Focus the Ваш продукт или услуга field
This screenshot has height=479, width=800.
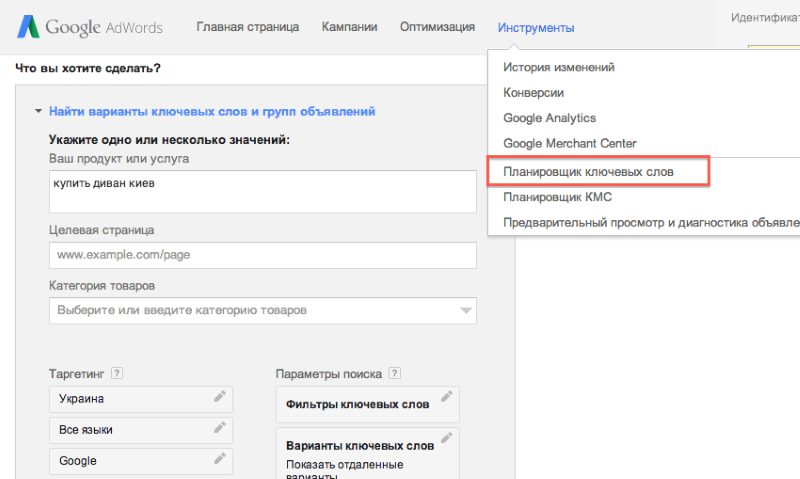coord(263,192)
